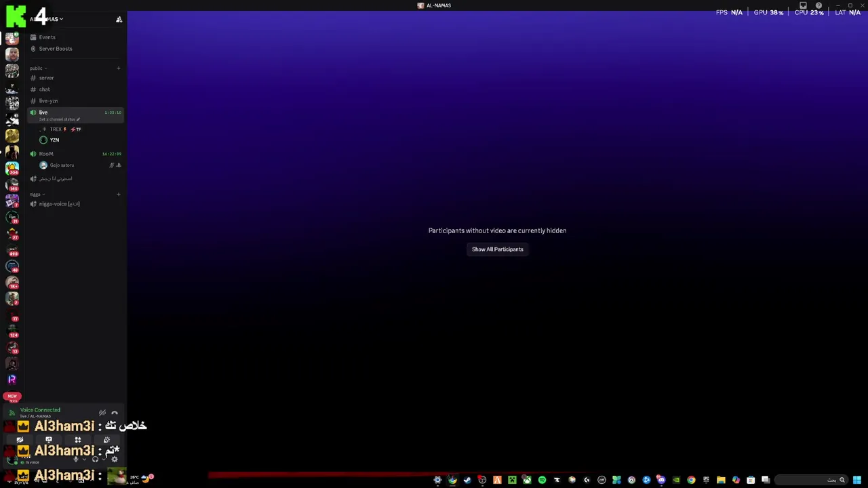
Task: Open the activities launcher icon
Action: coord(78,440)
